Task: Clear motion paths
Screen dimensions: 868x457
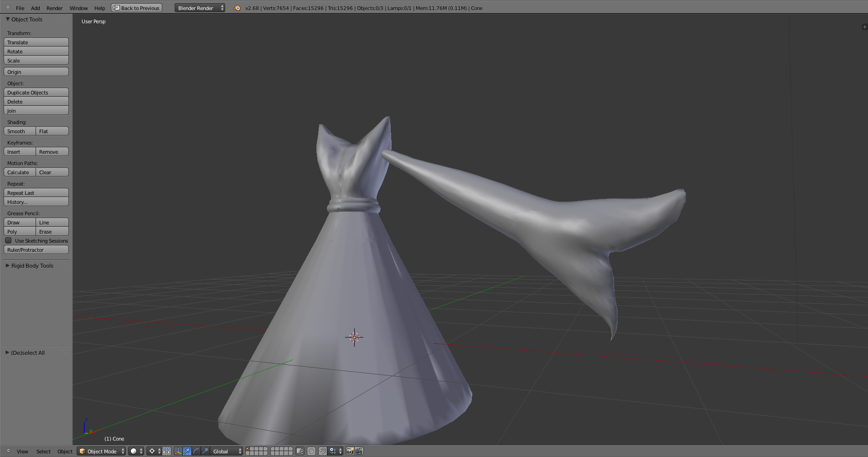Action: 52,172
